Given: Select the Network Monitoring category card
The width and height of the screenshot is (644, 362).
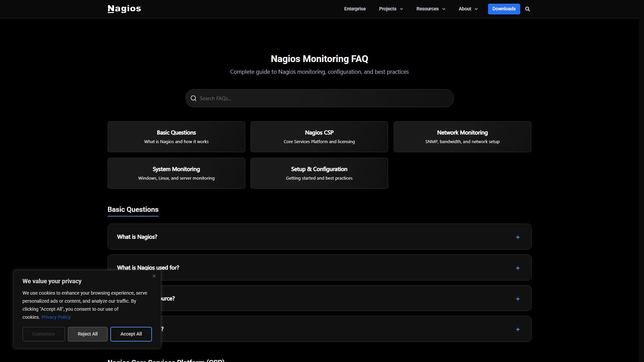Looking at the screenshot, I should click(462, 137).
